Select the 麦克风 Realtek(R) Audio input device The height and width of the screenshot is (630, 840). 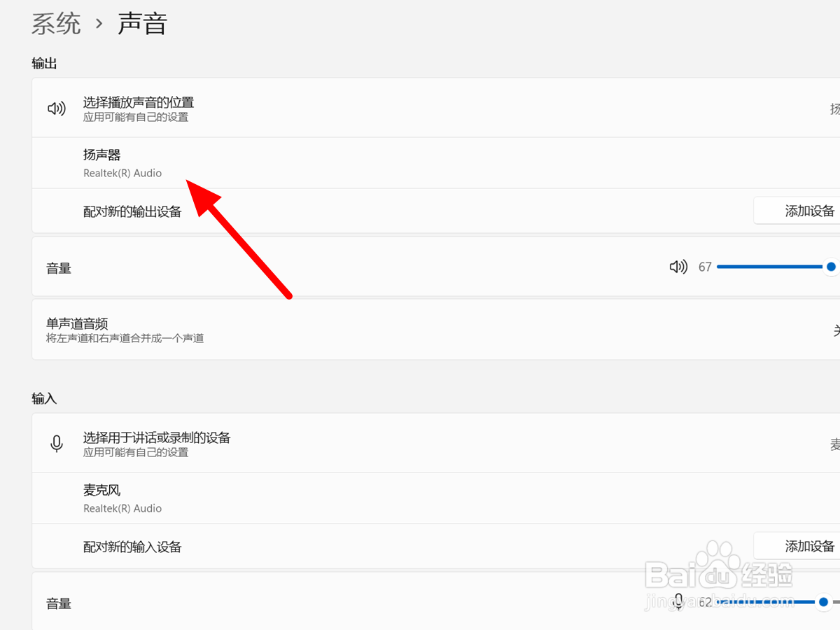pyautogui.click(x=122, y=498)
